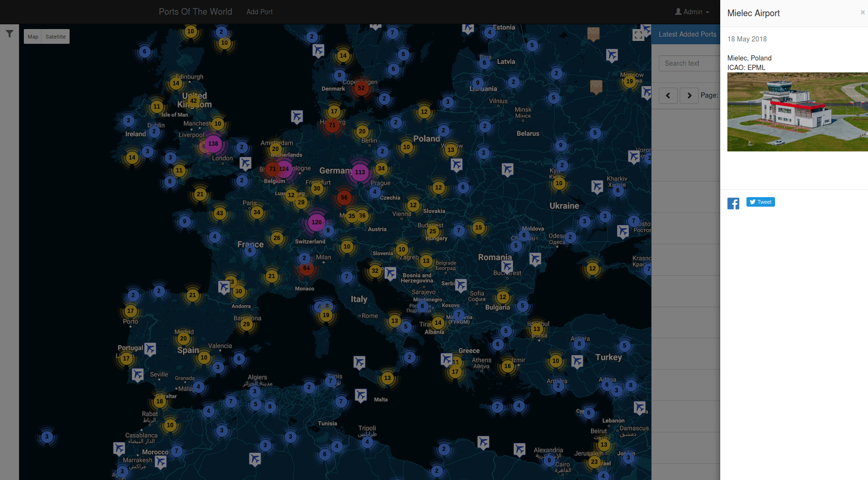Select airport marker near Malta
Screen dimensions: 868x480
coord(361,395)
